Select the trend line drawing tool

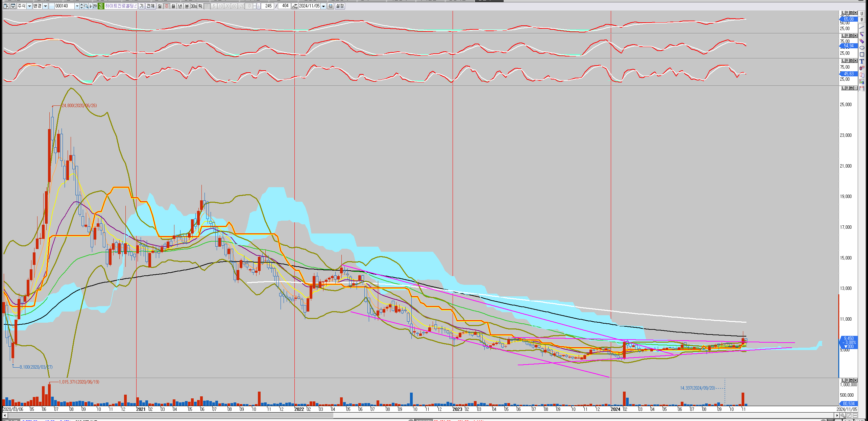coord(862,27)
